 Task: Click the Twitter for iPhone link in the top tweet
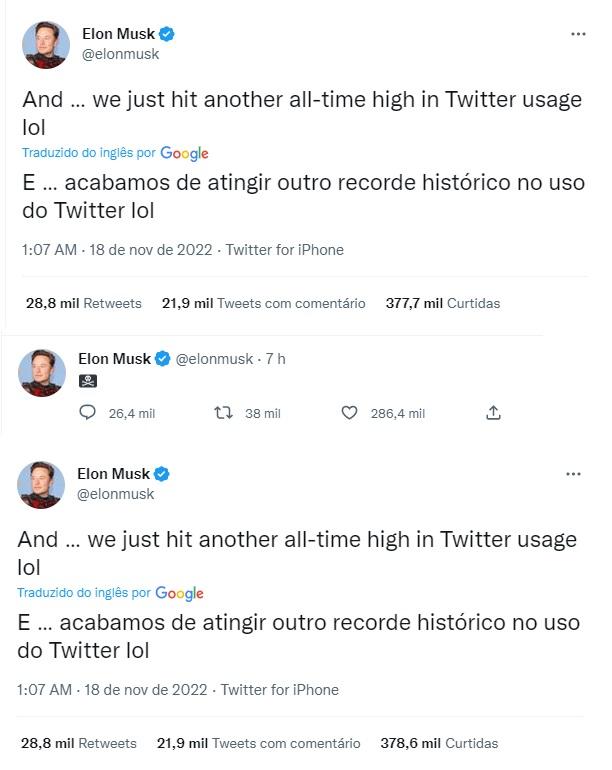pos(284,250)
